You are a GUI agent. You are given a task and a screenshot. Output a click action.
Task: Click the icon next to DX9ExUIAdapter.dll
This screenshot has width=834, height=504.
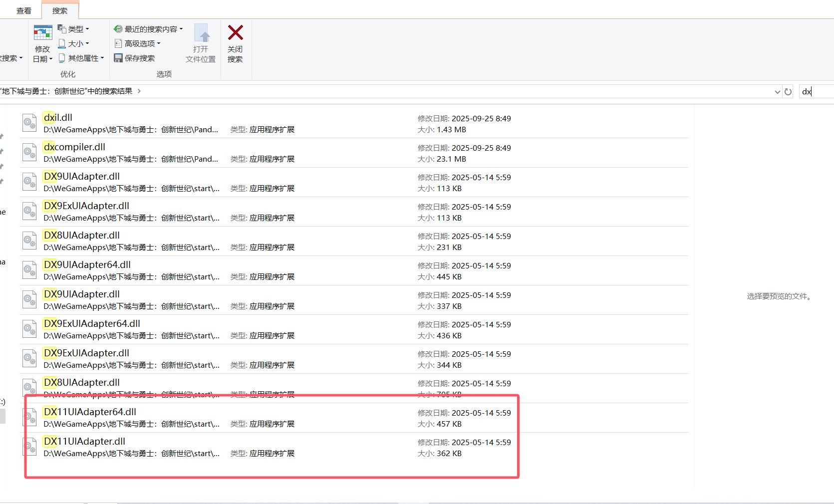pyautogui.click(x=29, y=211)
